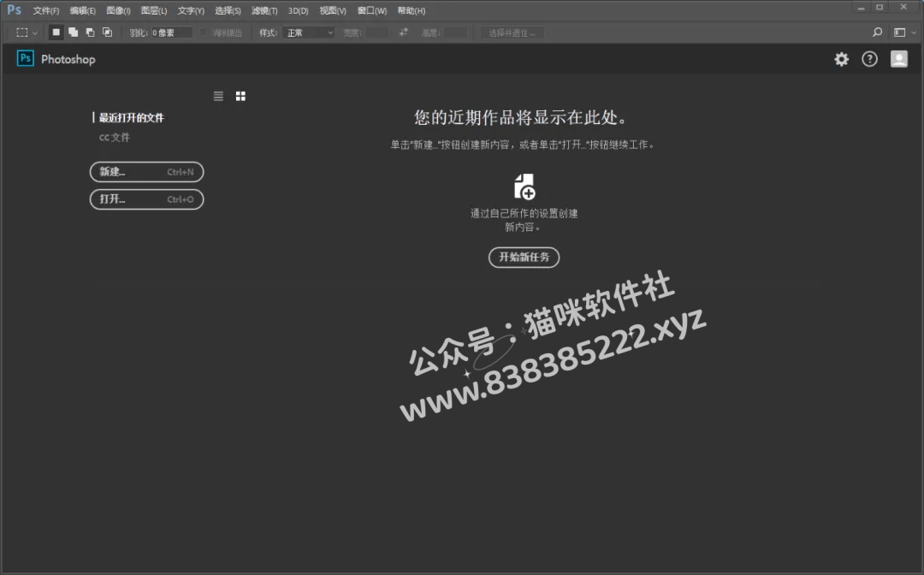Maximize the Photoshop window
The height and width of the screenshot is (575, 924).
(880, 8)
